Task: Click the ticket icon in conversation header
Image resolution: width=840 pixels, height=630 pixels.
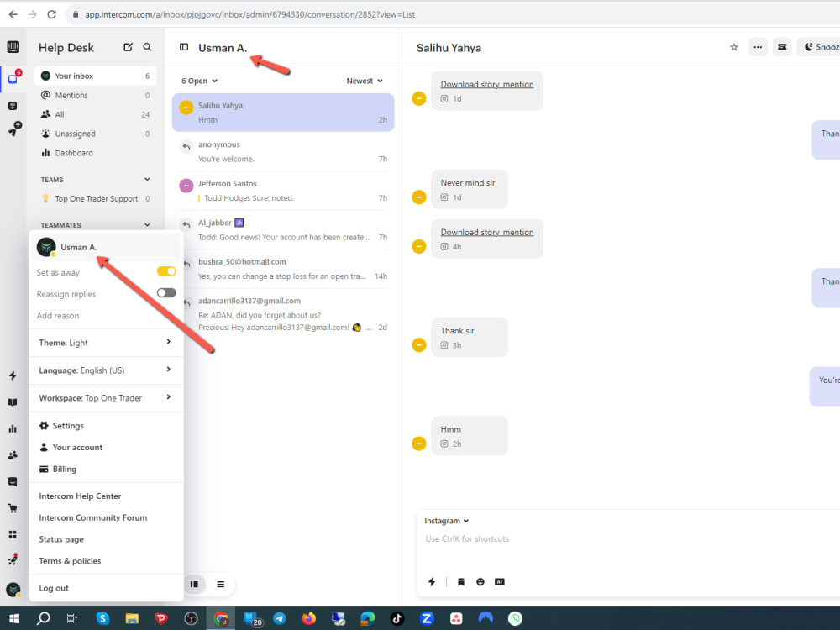Action: coord(782,47)
